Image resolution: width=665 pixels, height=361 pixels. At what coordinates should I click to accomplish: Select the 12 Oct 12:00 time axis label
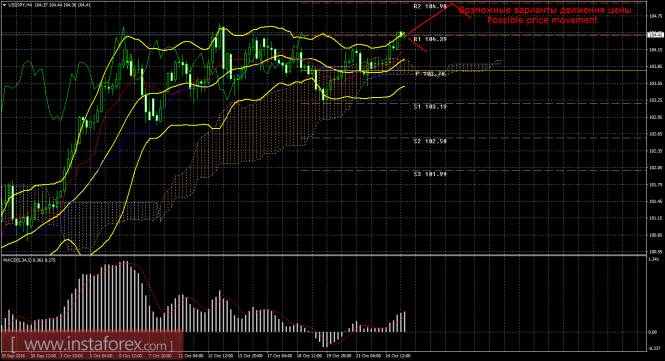pyautogui.click(x=221, y=355)
